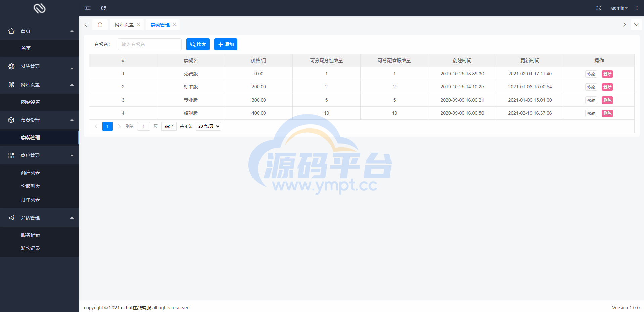Switch to the 套餐管理 tab
644x312 pixels.
point(160,25)
